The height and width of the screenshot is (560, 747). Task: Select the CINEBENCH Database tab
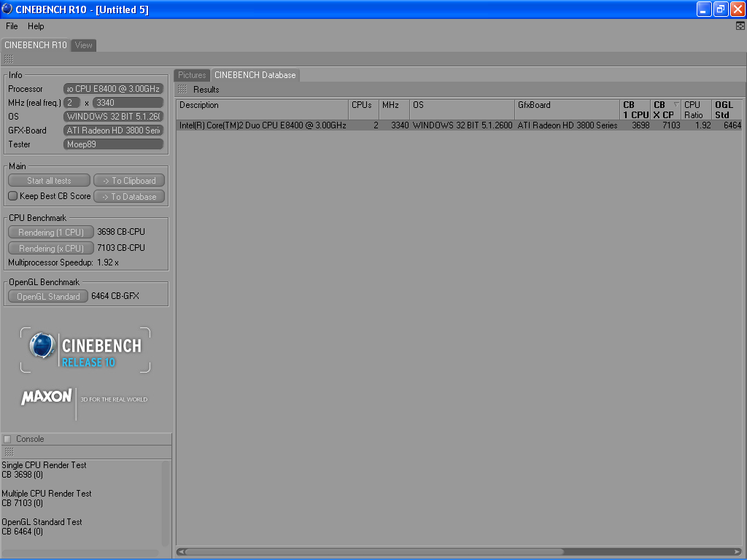click(x=255, y=75)
